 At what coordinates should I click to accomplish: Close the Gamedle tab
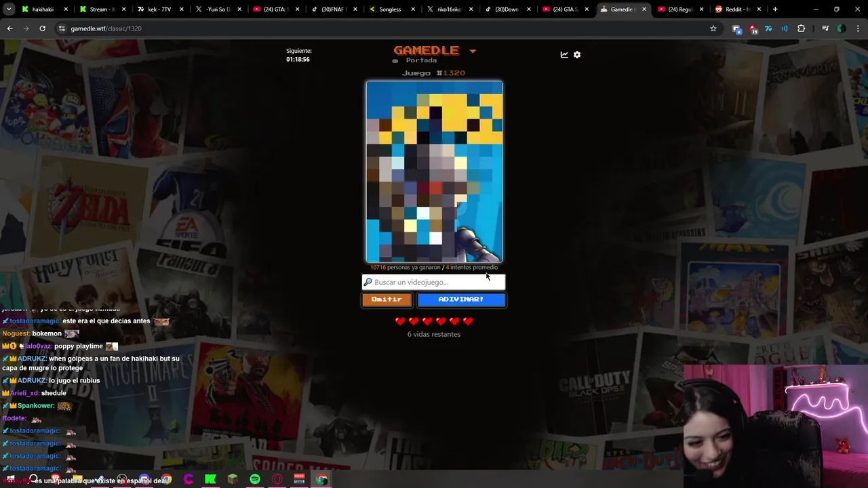644,9
